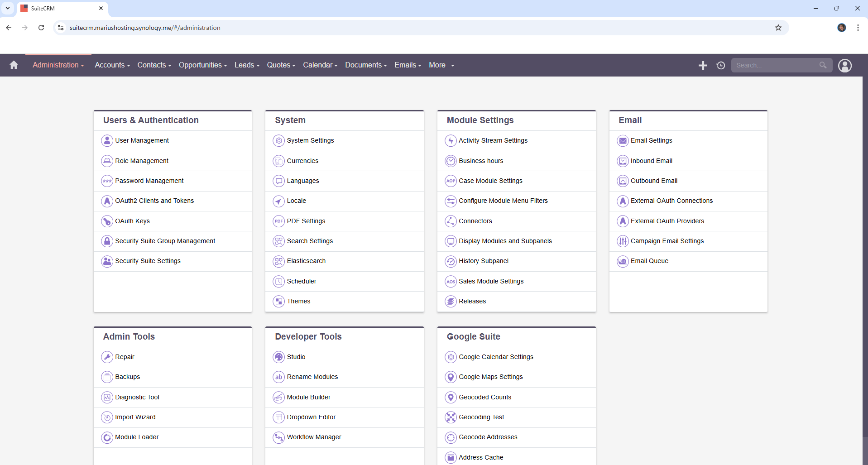The height and width of the screenshot is (465, 868).
Task: Click the Studio palette icon
Action: 279,357
